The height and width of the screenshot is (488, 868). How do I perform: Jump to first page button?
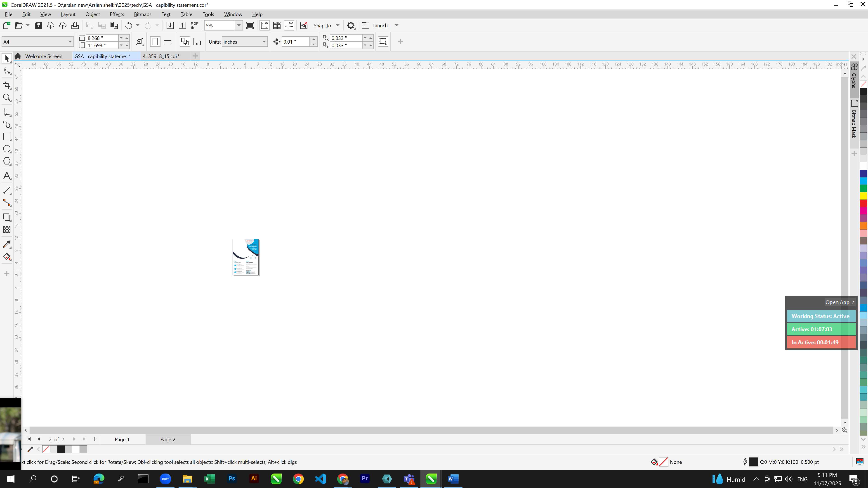(x=29, y=439)
